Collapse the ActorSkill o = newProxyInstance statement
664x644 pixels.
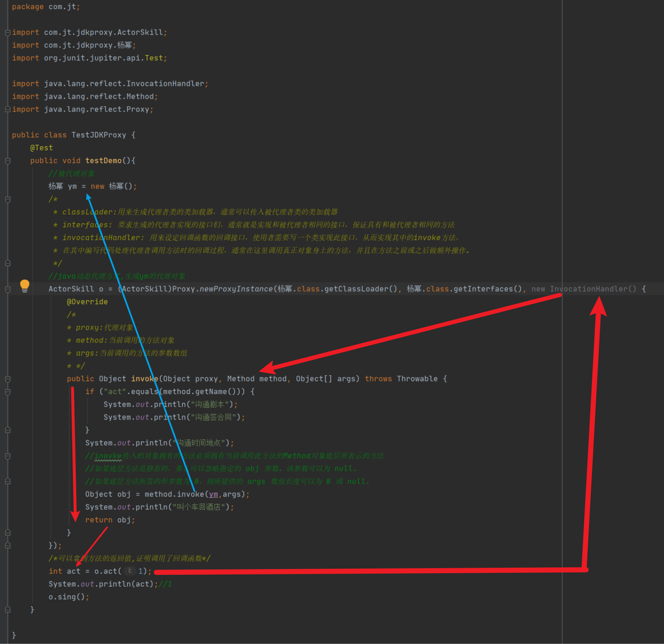pos(7,289)
